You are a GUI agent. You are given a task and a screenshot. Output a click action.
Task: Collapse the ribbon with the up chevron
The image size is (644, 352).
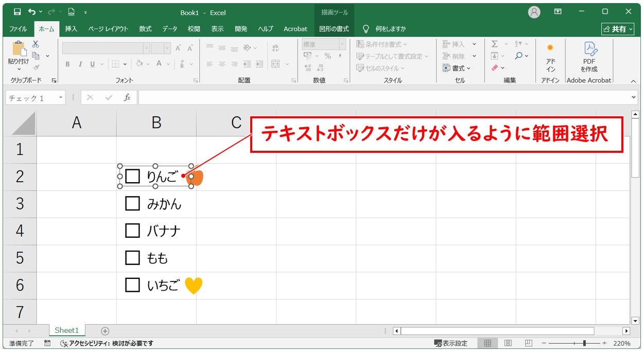pos(634,81)
